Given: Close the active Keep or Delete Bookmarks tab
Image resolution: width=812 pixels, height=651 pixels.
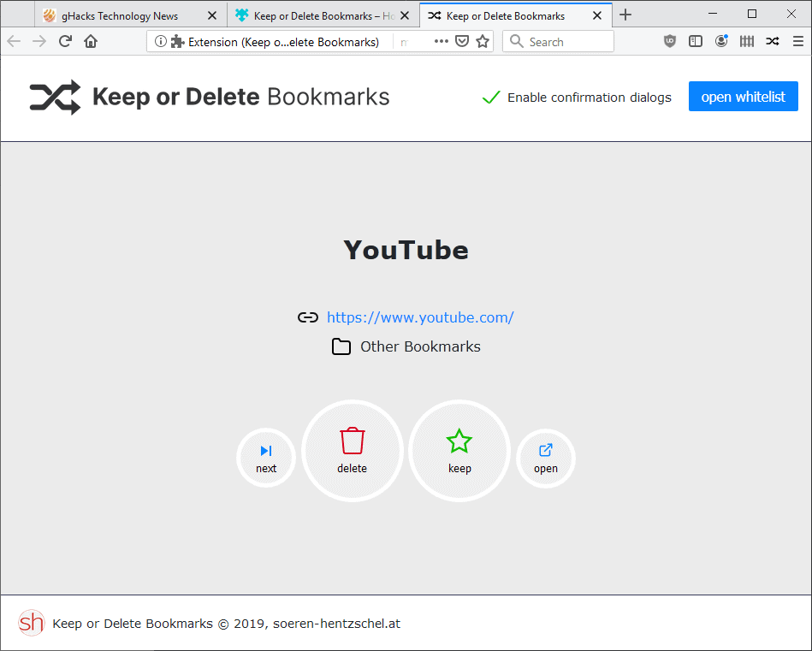Looking at the screenshot, I should click(x=597, y=16).
